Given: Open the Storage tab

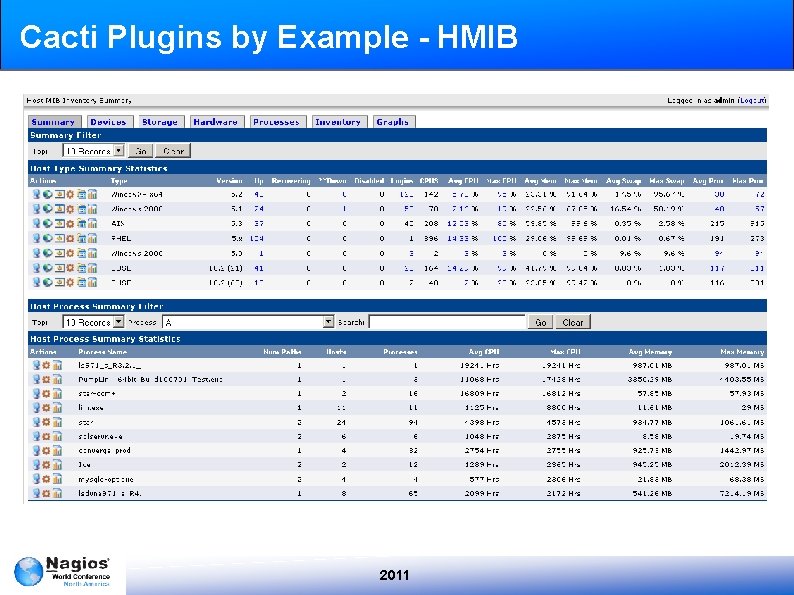Looking at the screenshot, I should [160, 122].
